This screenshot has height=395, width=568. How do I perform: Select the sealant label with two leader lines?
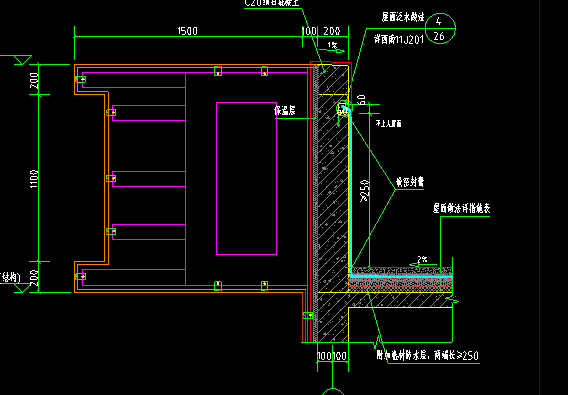(x=409, y=182)
